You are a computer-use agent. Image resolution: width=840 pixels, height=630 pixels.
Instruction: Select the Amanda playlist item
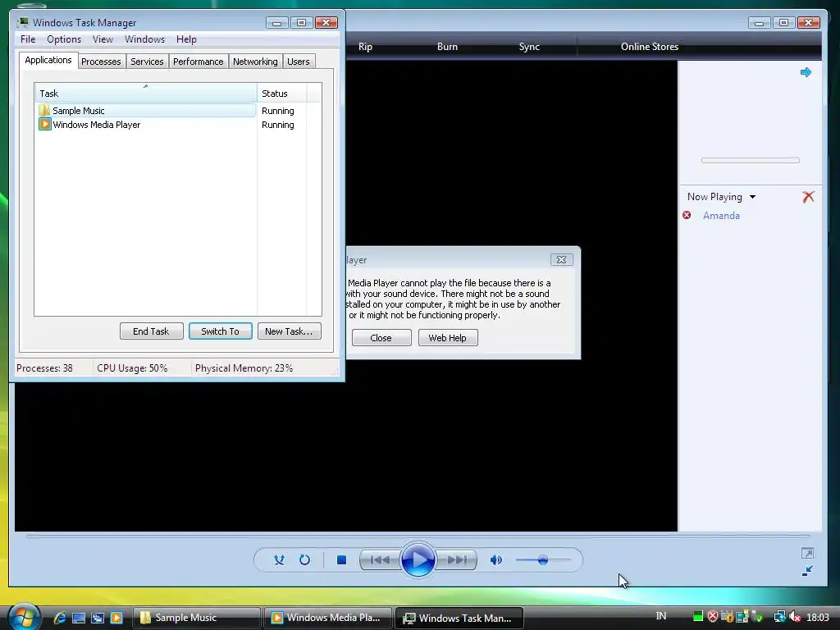coord(721,216)
